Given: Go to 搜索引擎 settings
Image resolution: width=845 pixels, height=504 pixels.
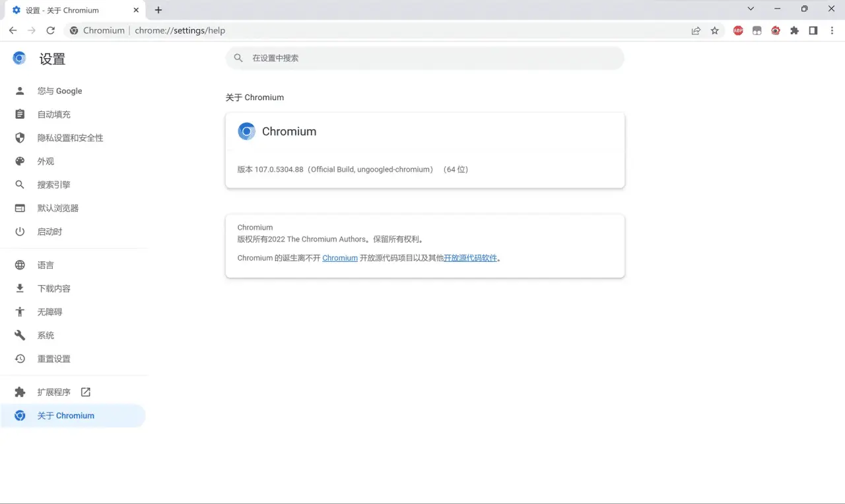Looking at the screenshot, I should click(x=53, y=185).
